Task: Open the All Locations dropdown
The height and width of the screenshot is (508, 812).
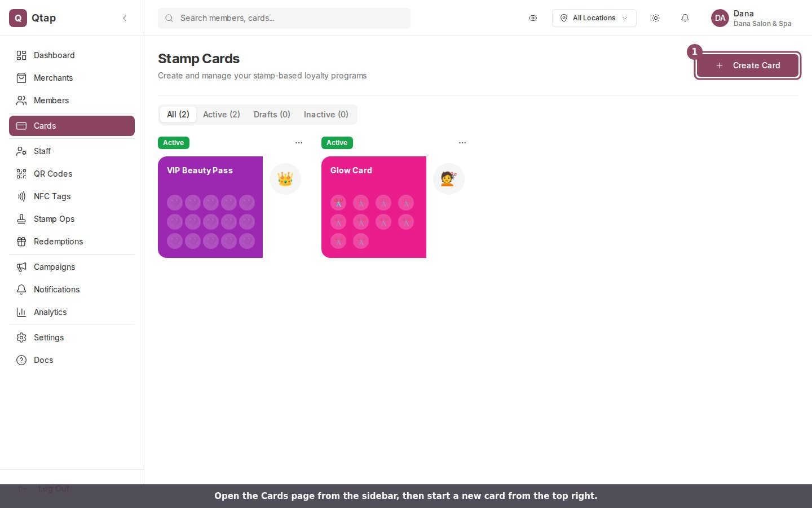Action: point(594,18)
